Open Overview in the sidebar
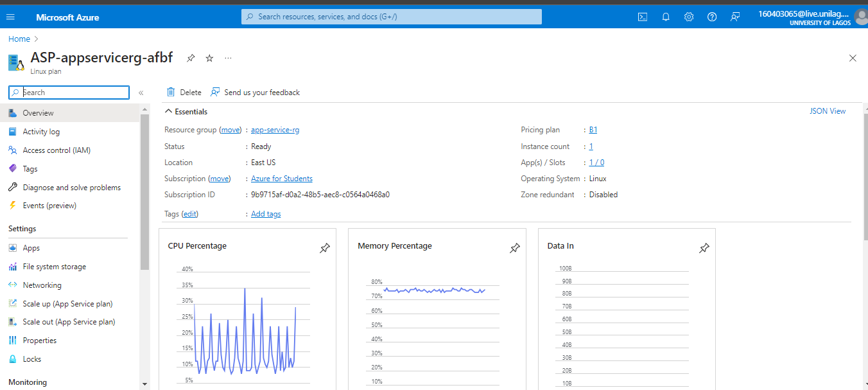Viewport: 868px width, 390px height. [x=70, y=113]
